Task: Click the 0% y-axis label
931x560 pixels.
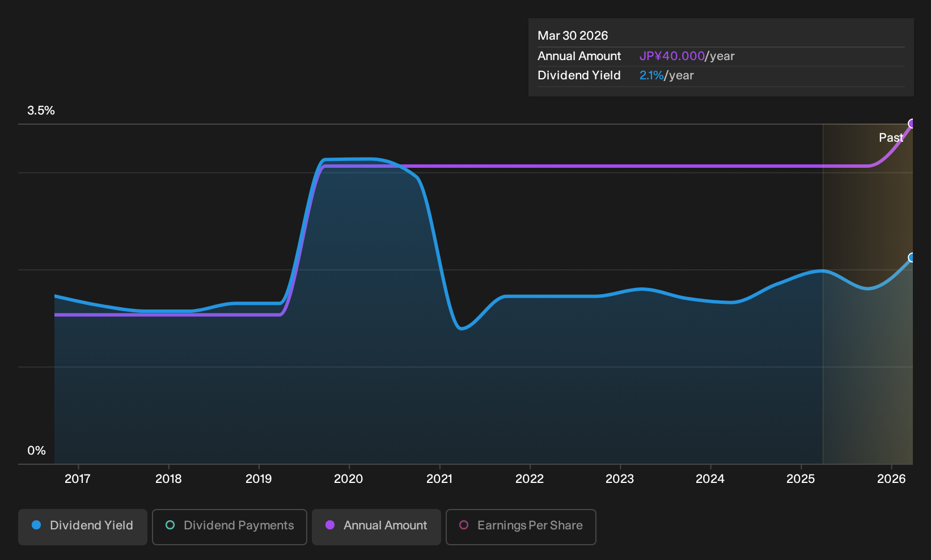Action: click(x=37, y=451)
